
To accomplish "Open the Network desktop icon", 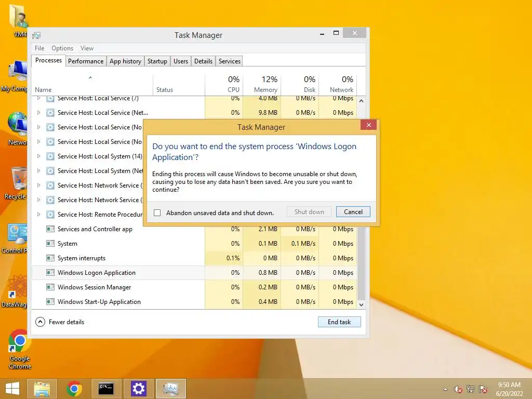I will (17, 129).
